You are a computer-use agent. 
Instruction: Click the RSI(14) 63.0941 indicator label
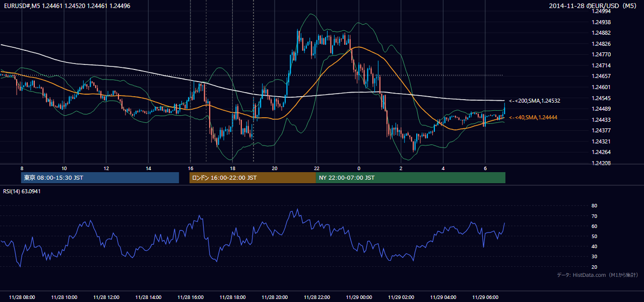22,191
